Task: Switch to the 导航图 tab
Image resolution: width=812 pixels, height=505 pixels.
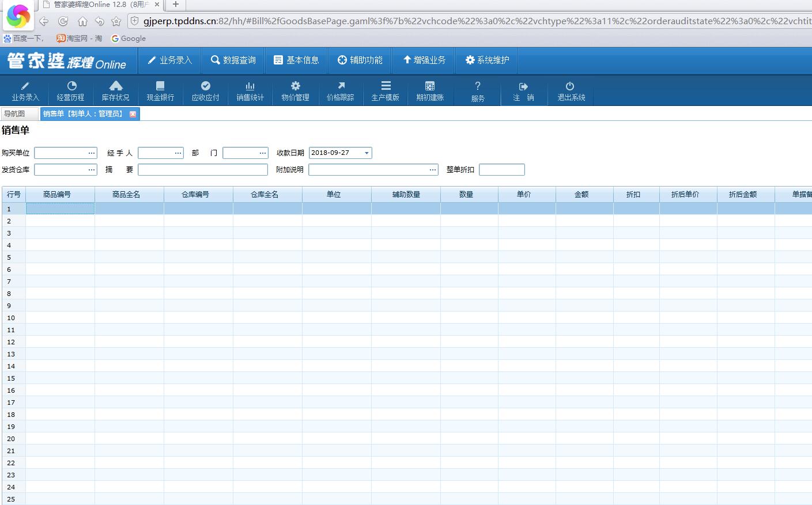Action: [15, 114]
